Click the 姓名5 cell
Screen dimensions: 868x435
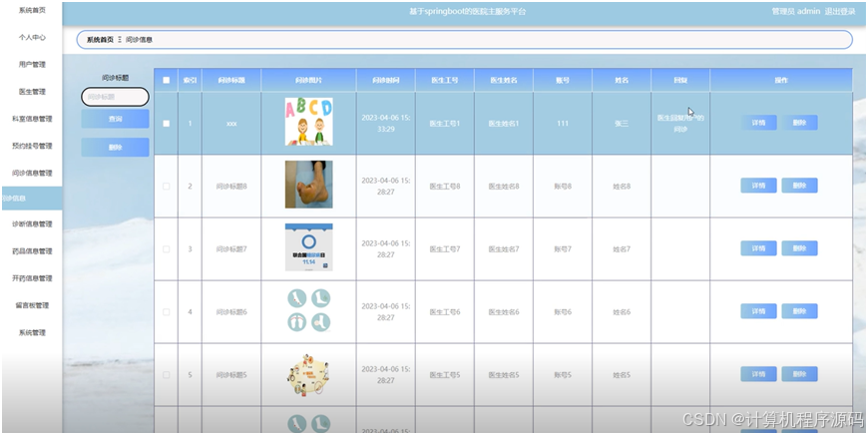pos(622,375)
